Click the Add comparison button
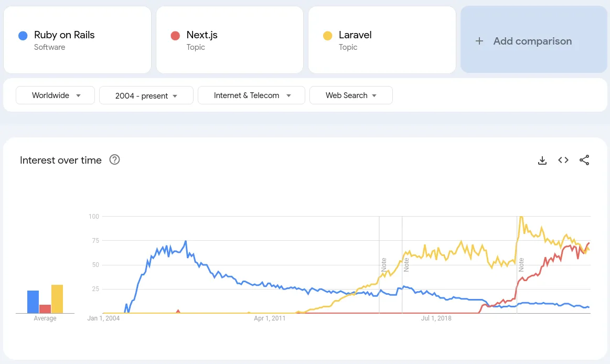The image size is (610, 364). (x=534, y=40)
